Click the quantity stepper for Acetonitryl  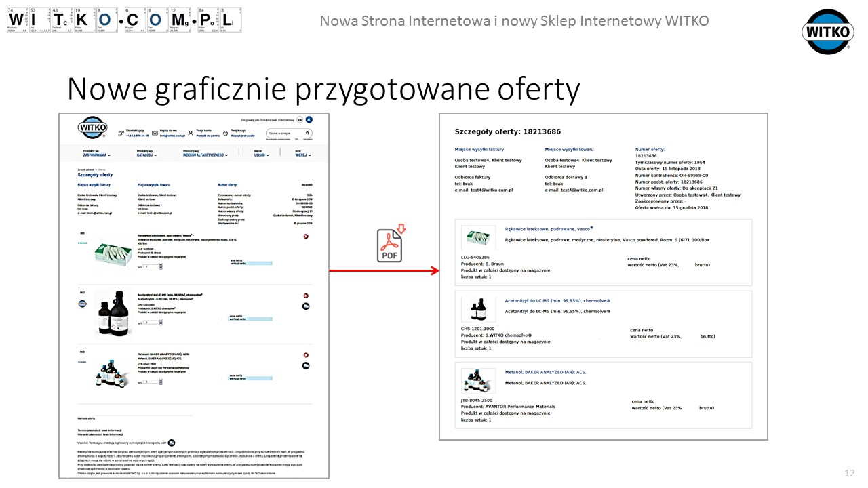[x=161, y=323]
